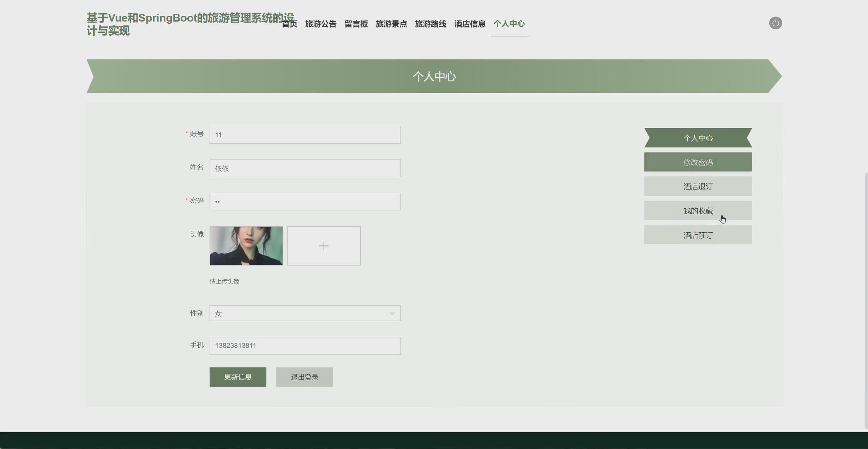Open 酒店预订 from the sidebar
Viewport: 868px width, 449px height.
(x=698, y=235)
